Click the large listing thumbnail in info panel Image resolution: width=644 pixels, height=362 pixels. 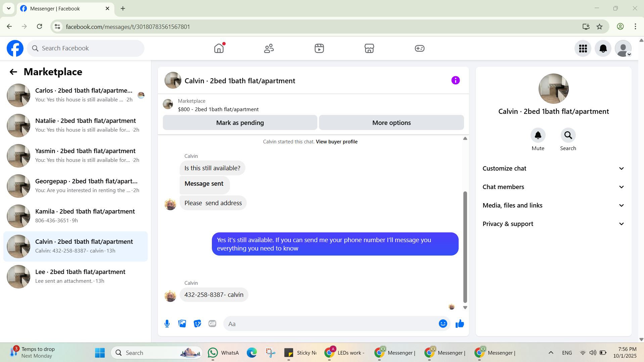tap(554, 89)
